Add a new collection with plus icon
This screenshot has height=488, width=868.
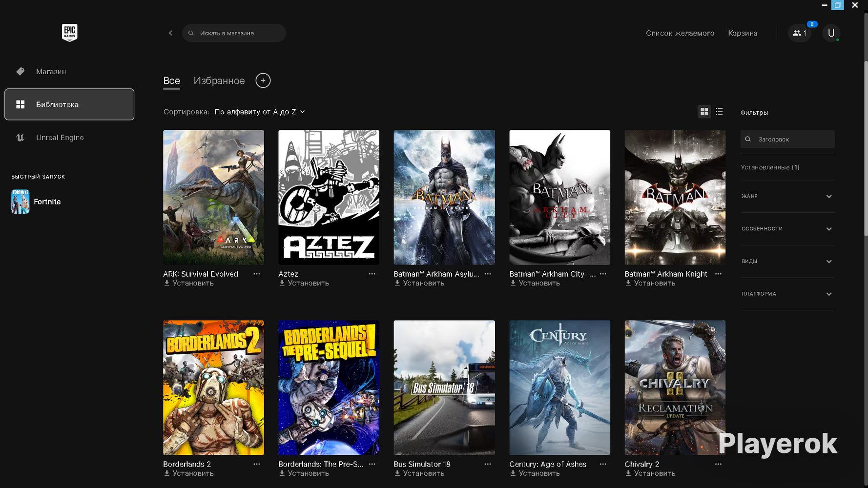263,81
